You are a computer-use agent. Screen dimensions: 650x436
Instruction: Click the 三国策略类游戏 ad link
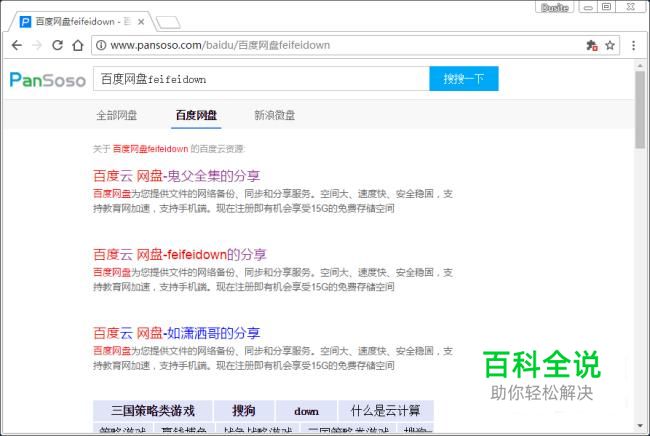tap(153, 410)
